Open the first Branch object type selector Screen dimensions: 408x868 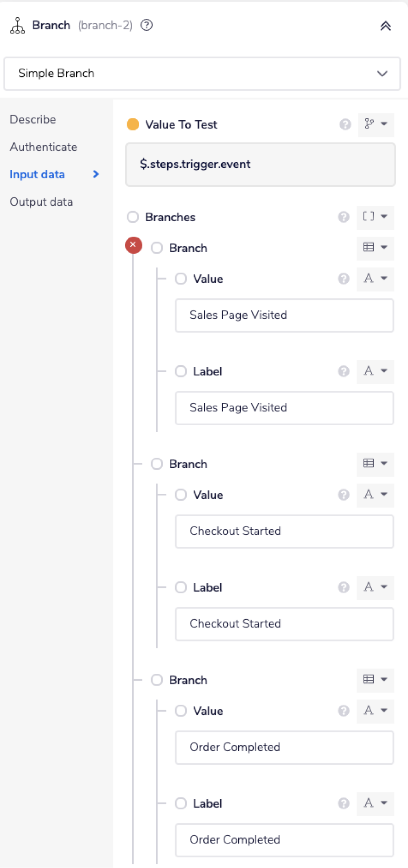[x=375, y=248]
